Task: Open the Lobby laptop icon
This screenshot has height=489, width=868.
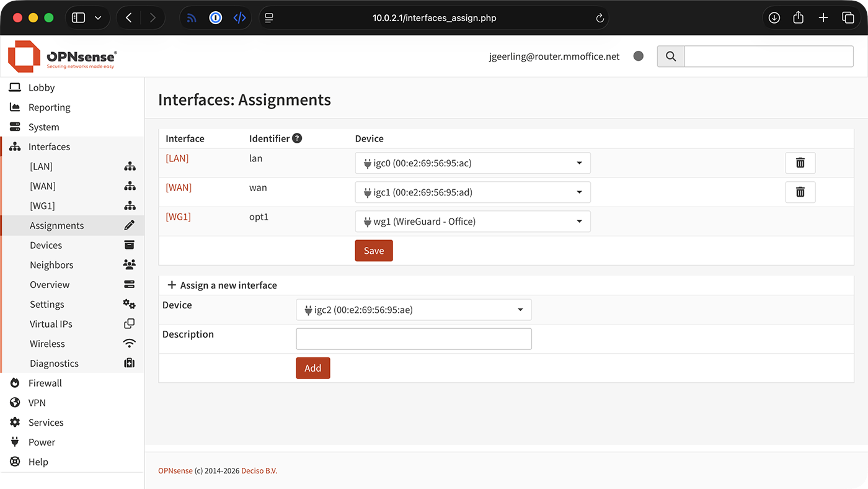Action: (x=15, y=87)
